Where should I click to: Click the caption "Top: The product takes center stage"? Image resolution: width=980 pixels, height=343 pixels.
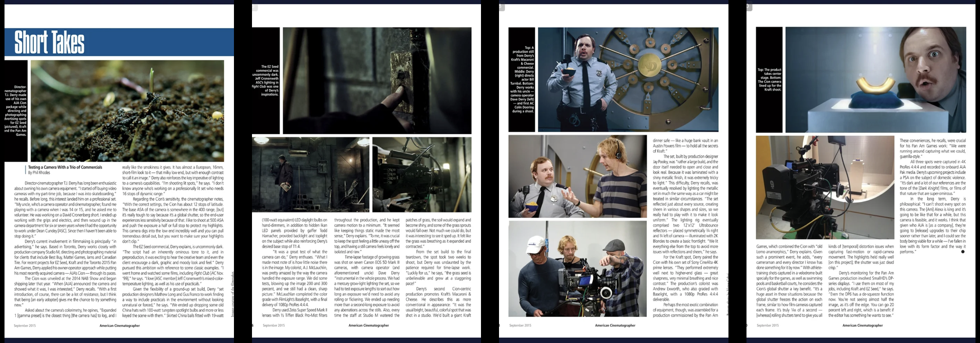click(769, 80)
